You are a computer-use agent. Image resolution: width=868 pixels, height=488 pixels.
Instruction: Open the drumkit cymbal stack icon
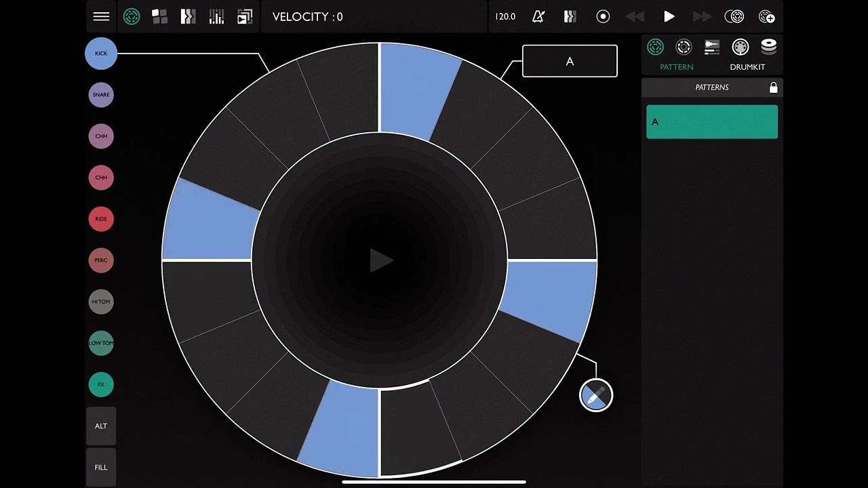pos(768,47)
